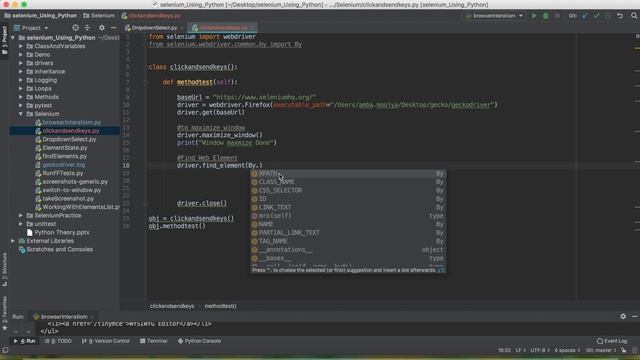Click the Git commit checkmark
This screenshot has width=640, height=360.
596,16
